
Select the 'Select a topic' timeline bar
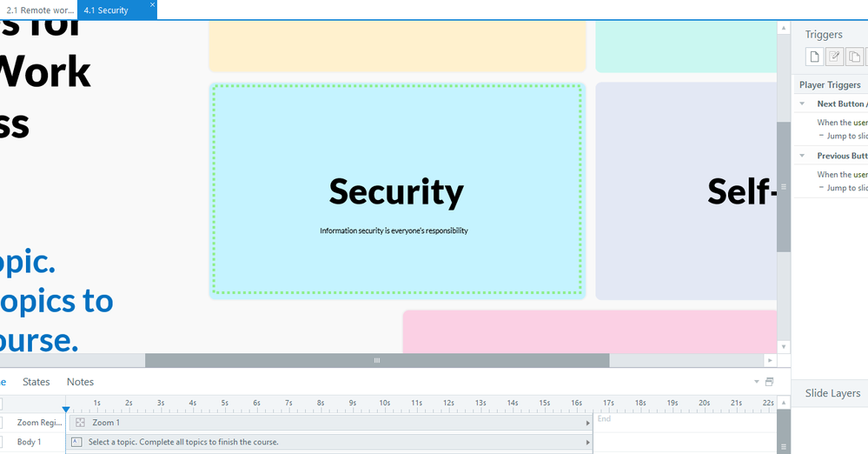tap(330, 443)
